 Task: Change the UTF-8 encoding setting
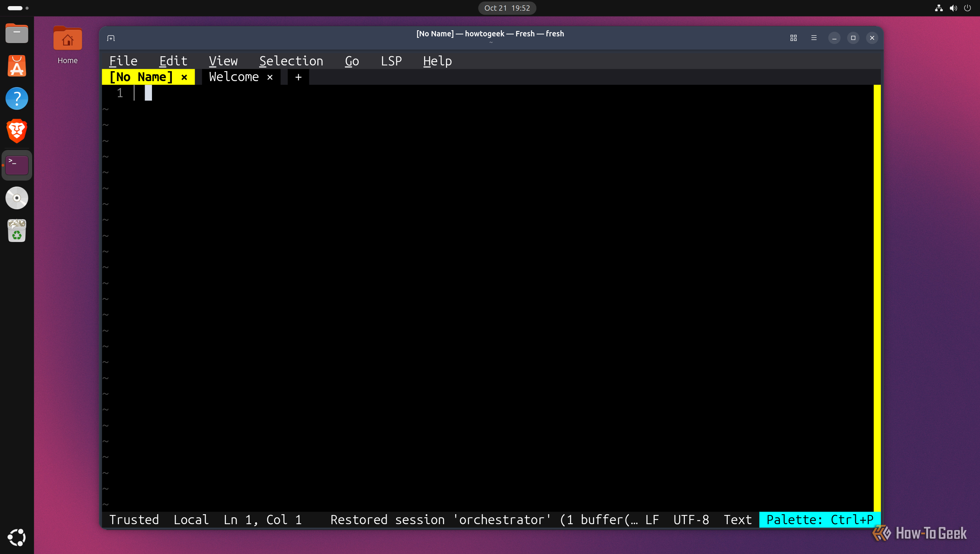[691, 520]
